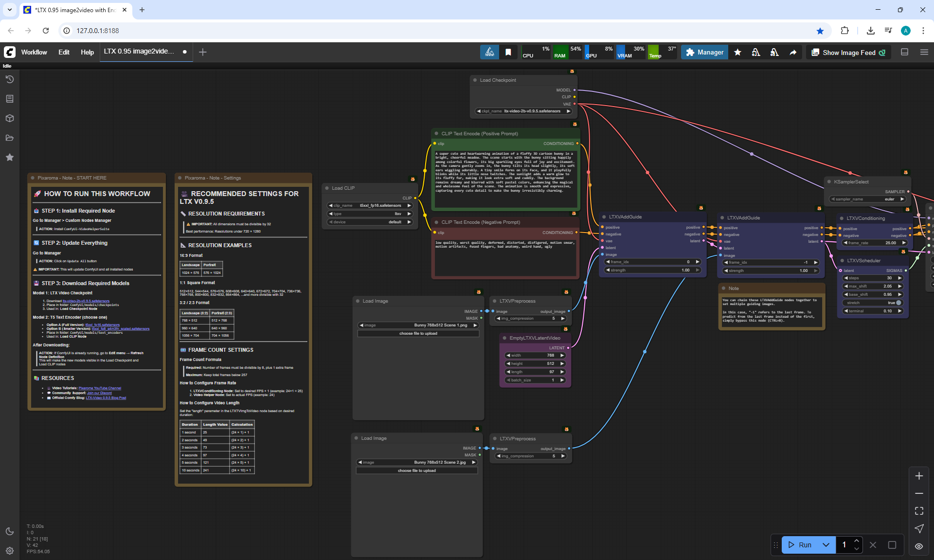The width and height of the screenshot is (934, 560).
Task: Click the share arrow icon in toolbar
Action: click(x=793, y=53)
